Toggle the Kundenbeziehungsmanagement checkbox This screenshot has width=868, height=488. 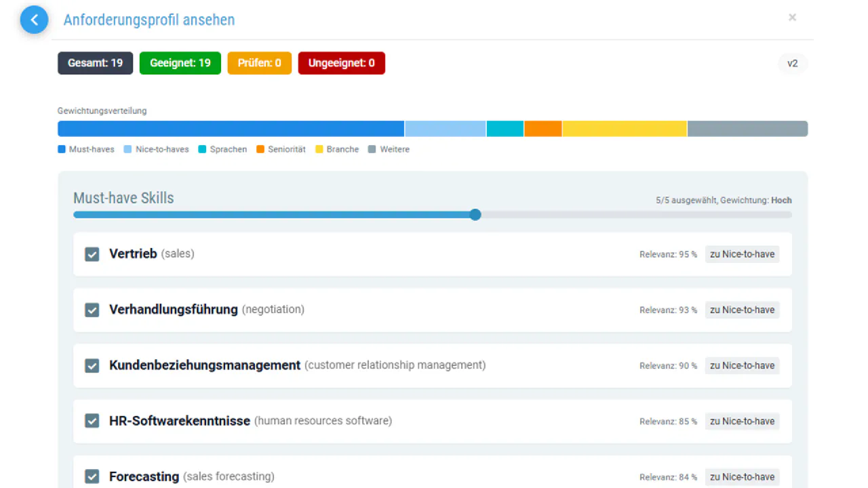coord(92,365)
